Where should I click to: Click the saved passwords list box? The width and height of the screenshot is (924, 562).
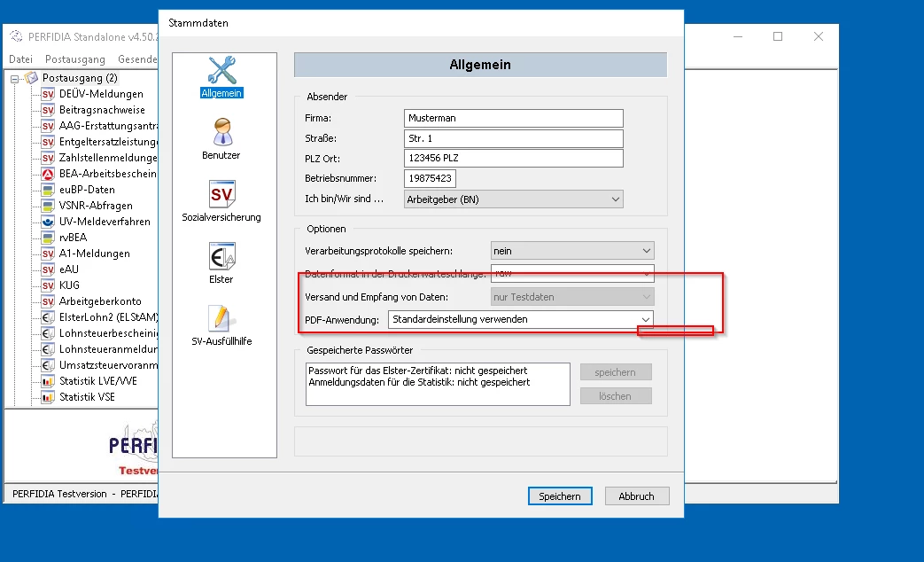[438, 384]
